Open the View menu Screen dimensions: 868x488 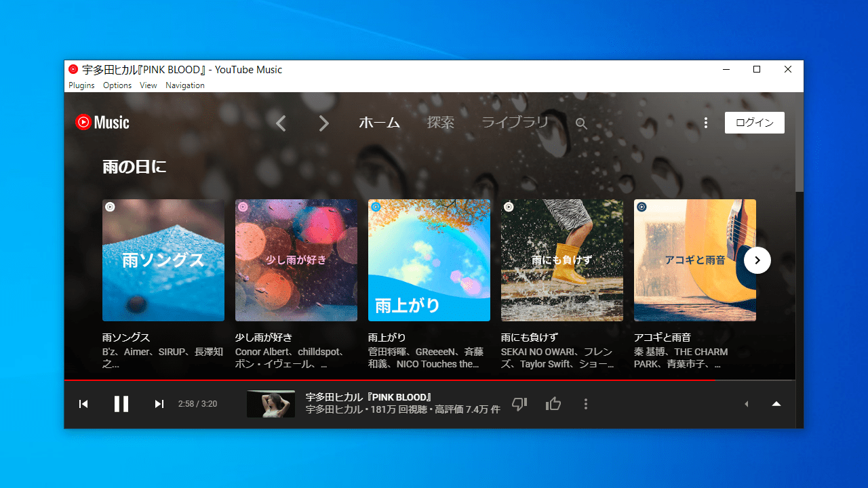148,85
